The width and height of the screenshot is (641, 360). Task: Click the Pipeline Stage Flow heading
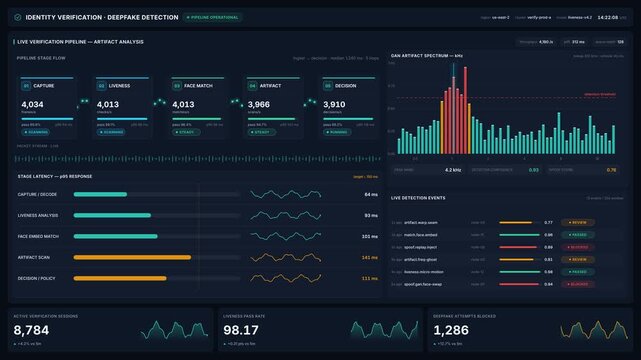(41, 58)
